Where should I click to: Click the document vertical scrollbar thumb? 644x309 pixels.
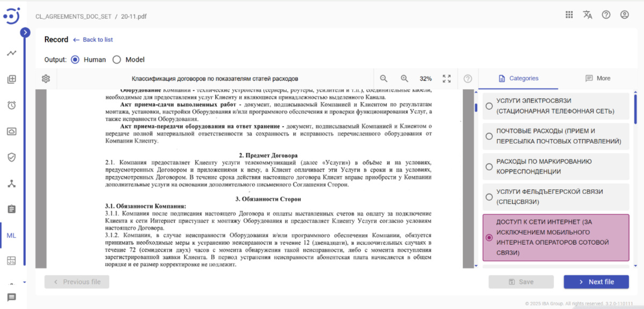(x=476, y=107)
